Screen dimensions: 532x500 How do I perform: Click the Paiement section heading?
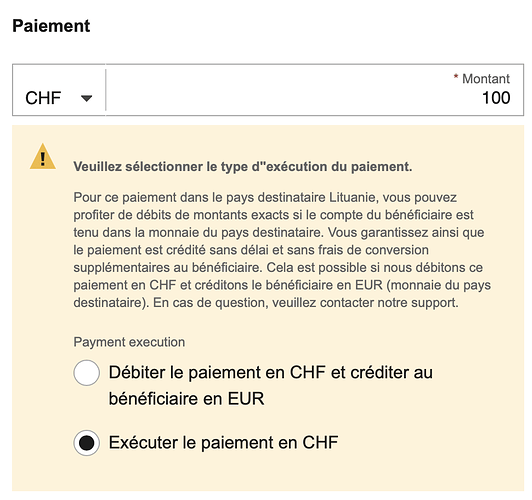click(x=51, y=26)
